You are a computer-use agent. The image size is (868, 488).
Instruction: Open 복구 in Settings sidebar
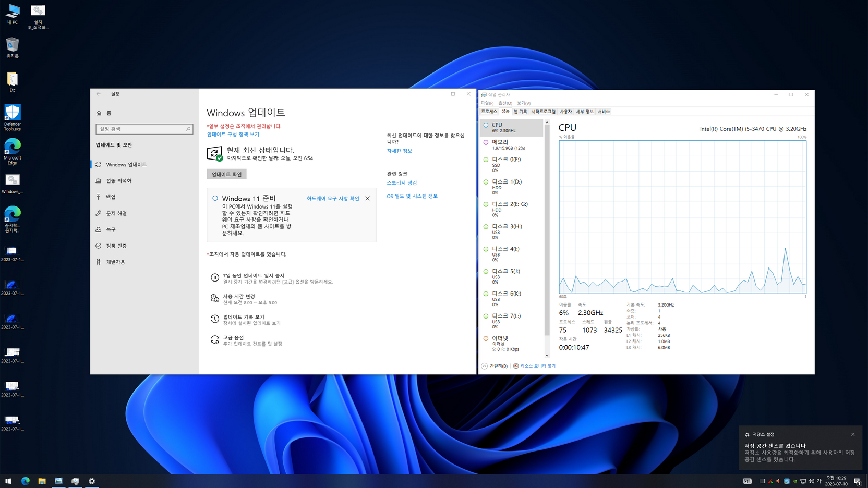coord(144,229)
